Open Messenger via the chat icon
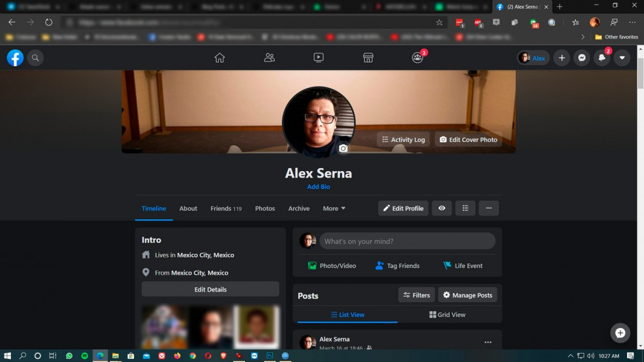Image resolution: width=644 pixels, height=362 pixels. (581, 58)
